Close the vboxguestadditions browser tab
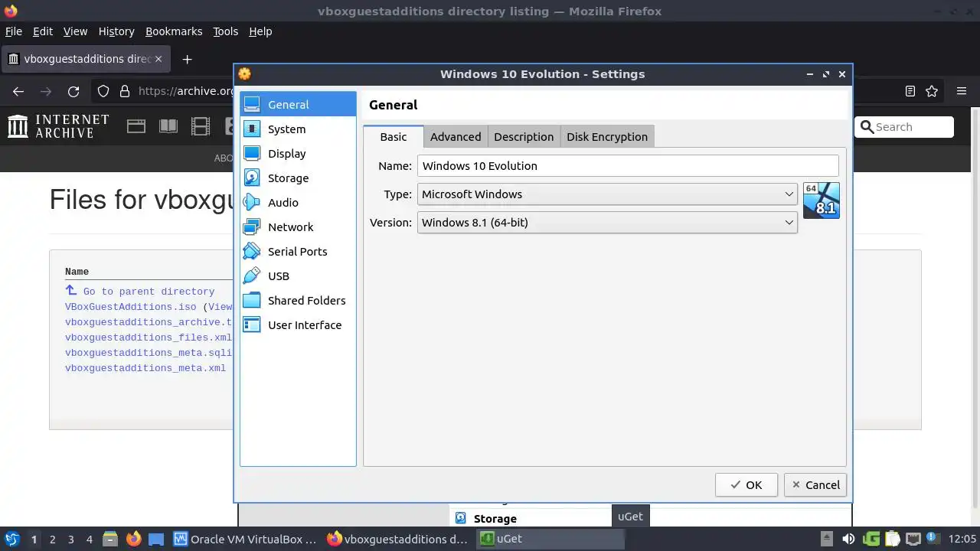This screenshot has height=551, width=980. tap(158, 59)
